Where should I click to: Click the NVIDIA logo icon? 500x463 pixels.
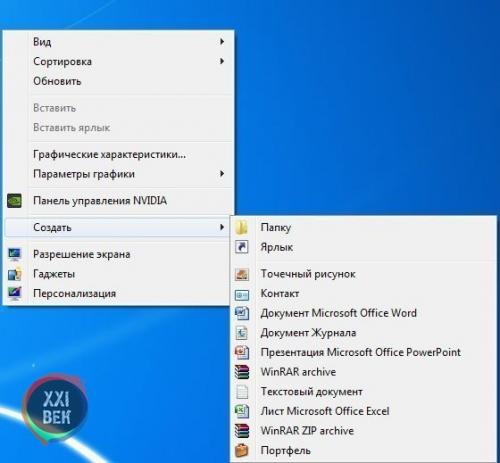click(x=14, y=201)
